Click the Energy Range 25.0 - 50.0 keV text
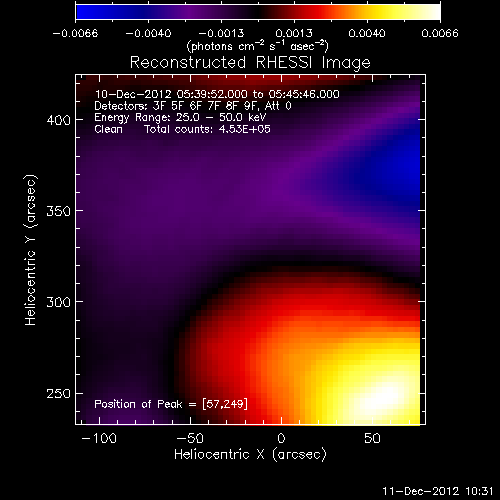The image size is (500, 500). (180, 117)
